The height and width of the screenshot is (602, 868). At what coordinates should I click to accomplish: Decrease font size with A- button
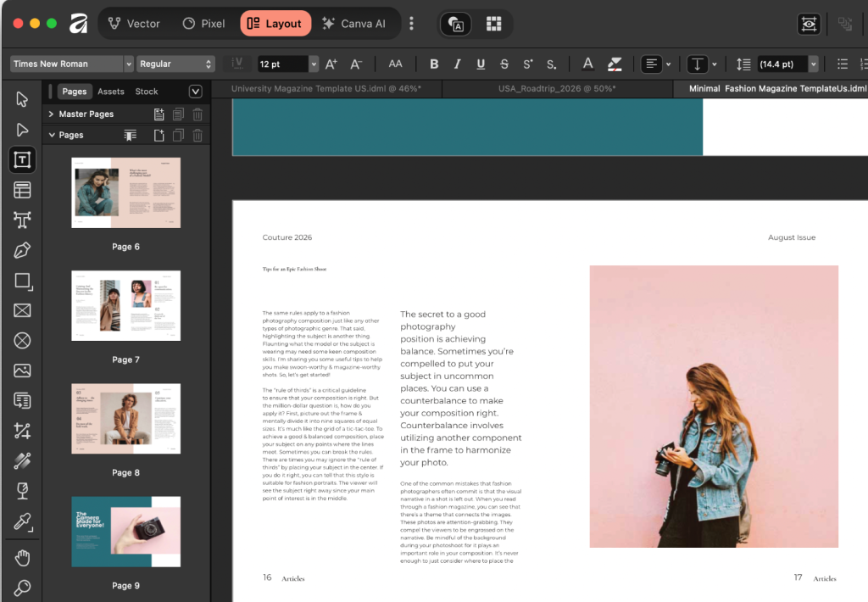point(356,64)
